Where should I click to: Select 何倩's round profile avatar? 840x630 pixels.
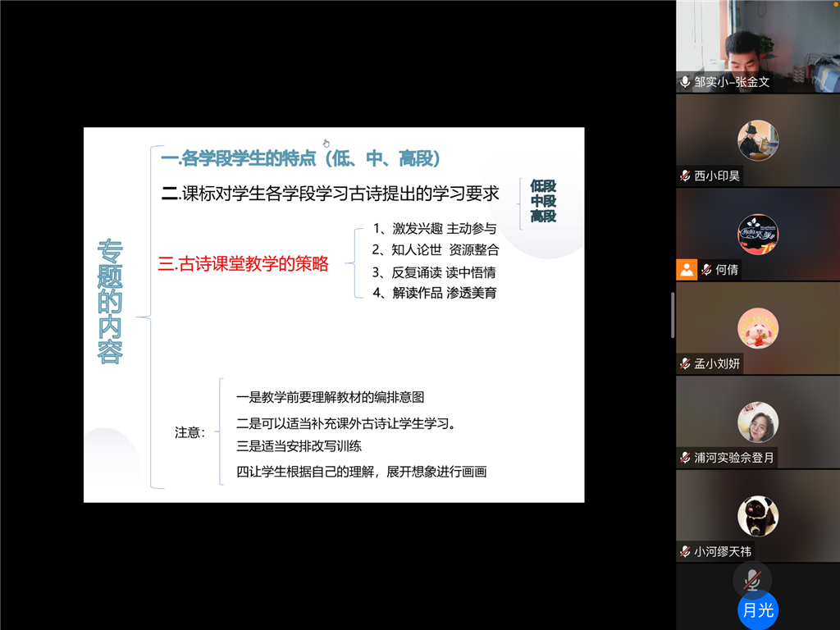pos(757,234)
